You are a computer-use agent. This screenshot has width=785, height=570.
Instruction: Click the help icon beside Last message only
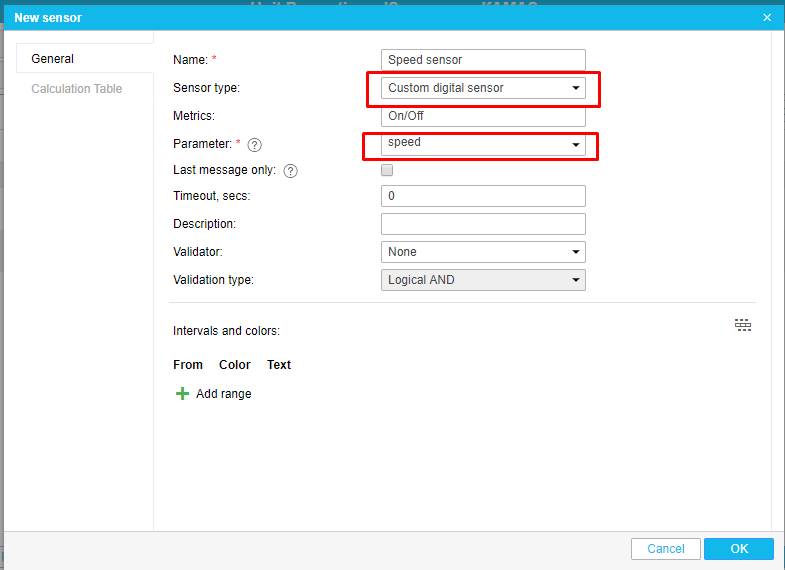[291, 171]
